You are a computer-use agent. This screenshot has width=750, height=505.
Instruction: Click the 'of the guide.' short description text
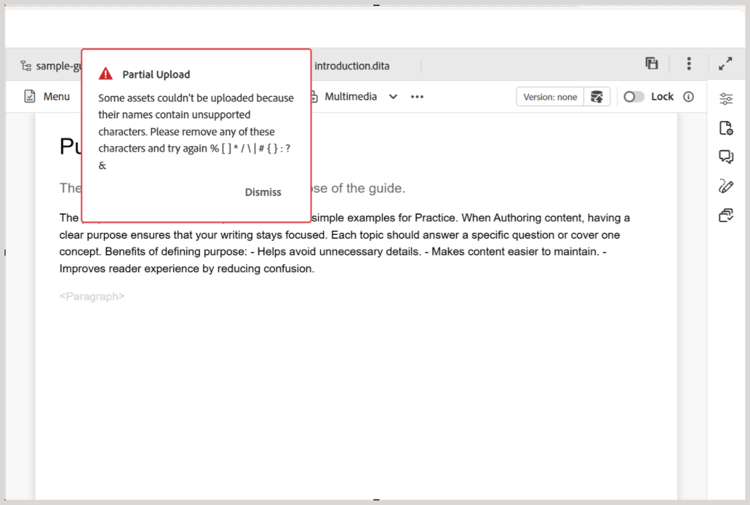click(x=368, y=188)
